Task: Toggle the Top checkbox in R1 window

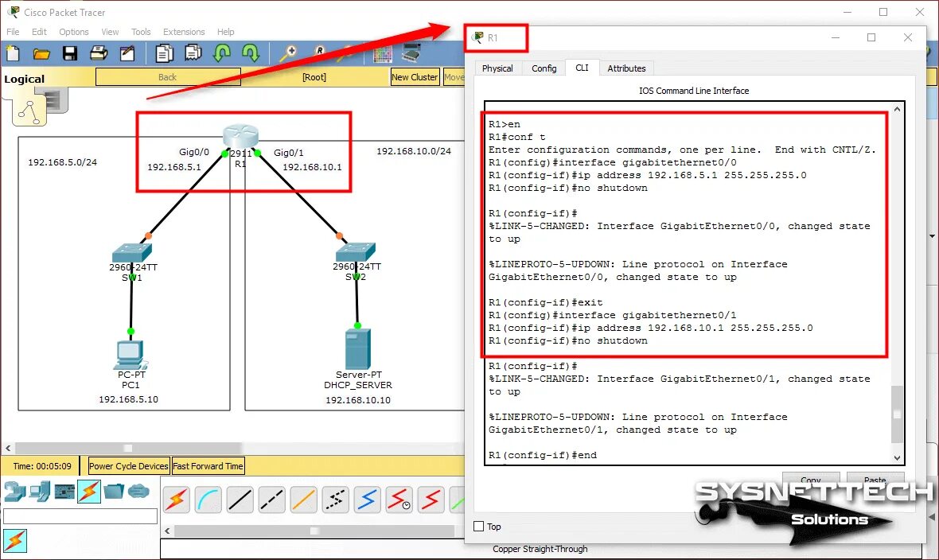Action: click(x=478, y=527)
